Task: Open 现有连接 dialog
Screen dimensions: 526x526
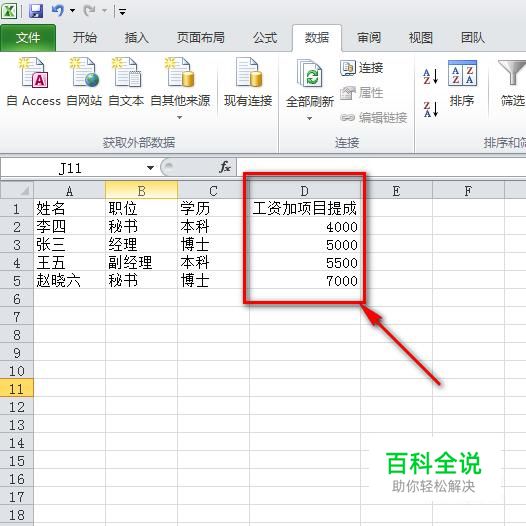Action: 248,82
